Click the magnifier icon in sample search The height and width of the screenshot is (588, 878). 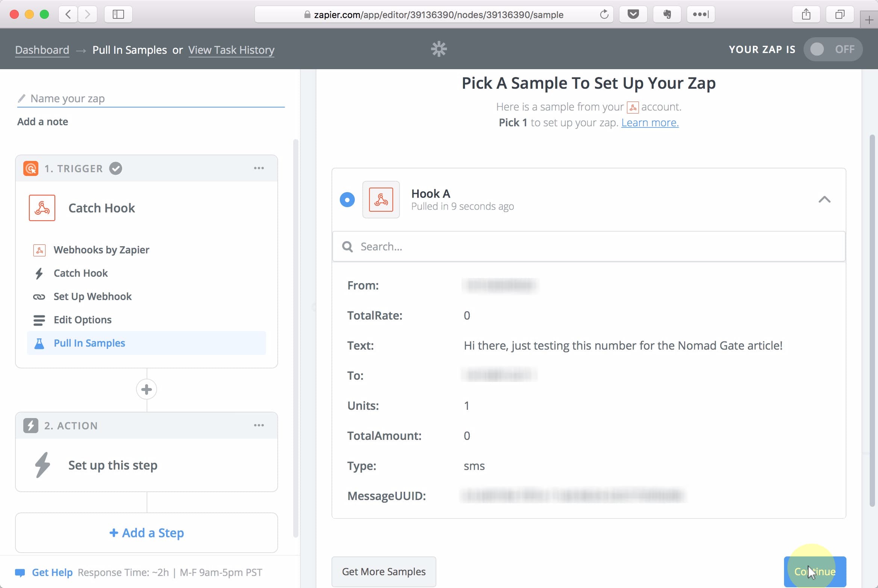point(347,247)
